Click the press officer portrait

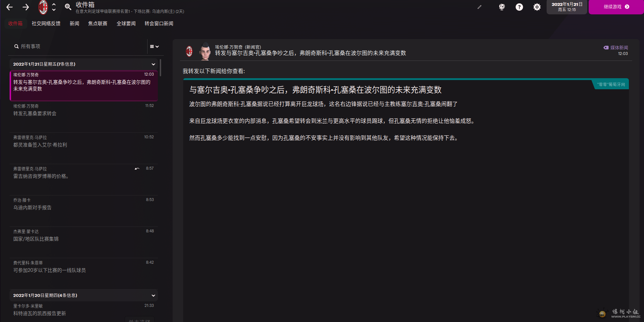pyautogui.click(x=205, y=51)
